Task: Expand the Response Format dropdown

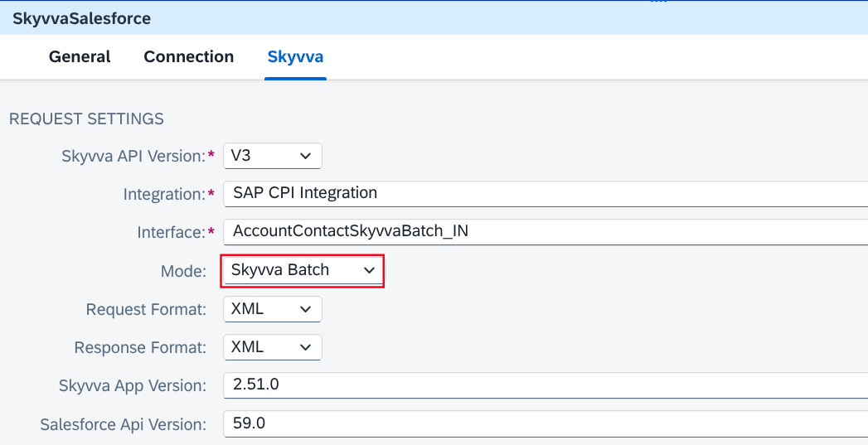Action: pos(273,347)
